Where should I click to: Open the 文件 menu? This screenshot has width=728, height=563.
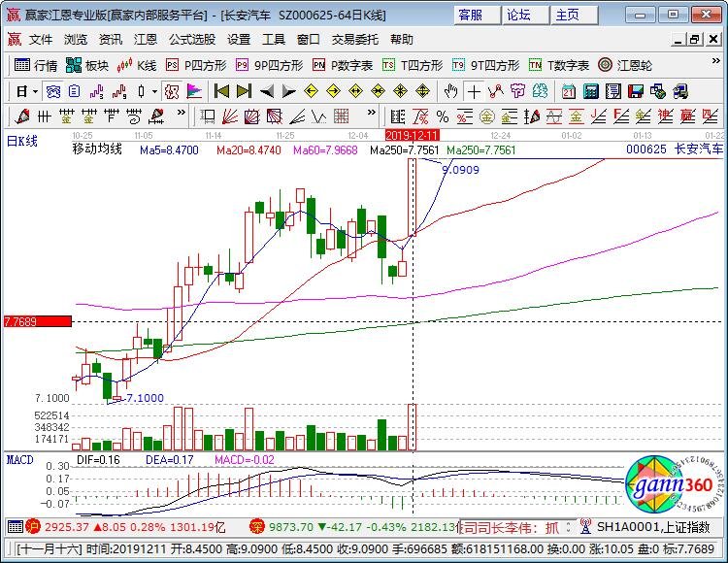(41, 40)
